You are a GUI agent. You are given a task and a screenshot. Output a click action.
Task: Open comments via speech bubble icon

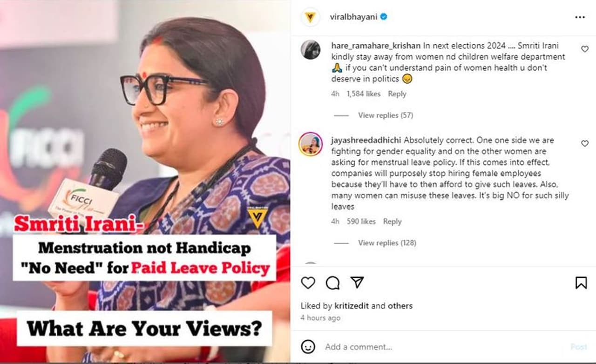(332, 283)
